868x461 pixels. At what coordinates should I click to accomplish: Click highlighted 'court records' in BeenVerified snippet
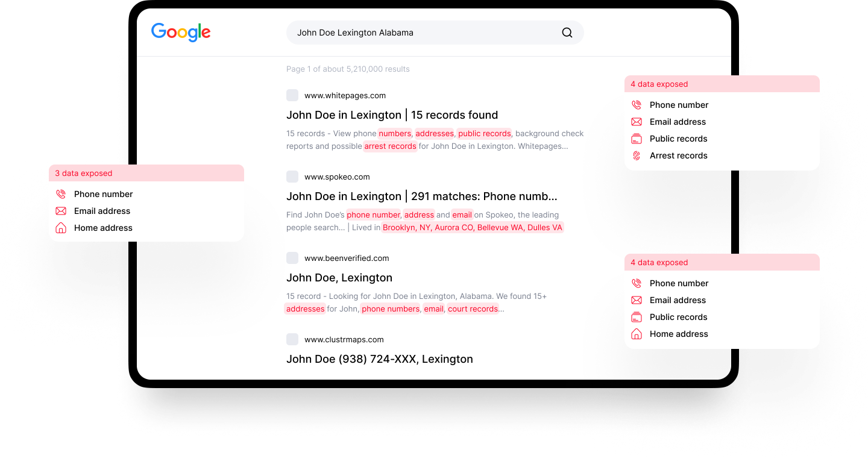[473, 309]
